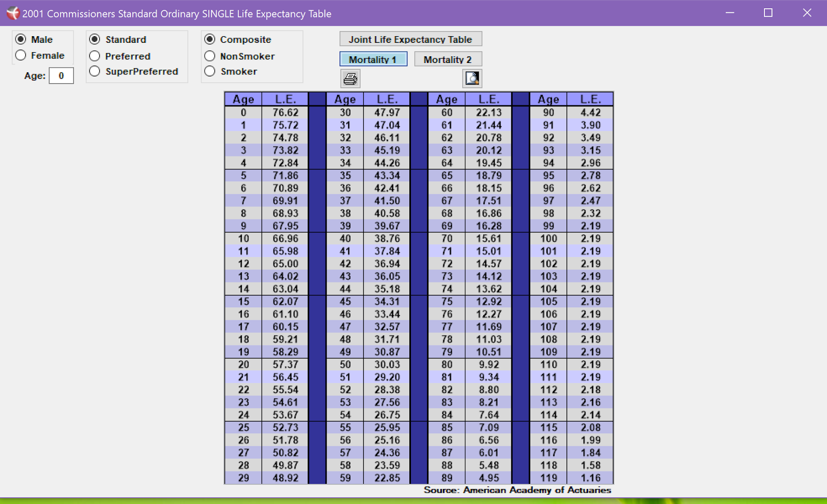827x504 pixels.
Task: Select the age 119 cell in the table
Action: [548, 478]
